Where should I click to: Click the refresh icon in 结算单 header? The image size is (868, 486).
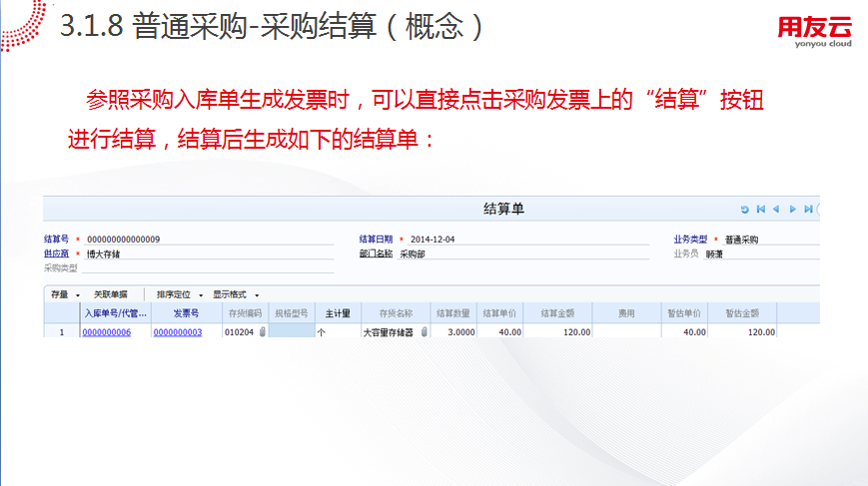click(744, 210)
